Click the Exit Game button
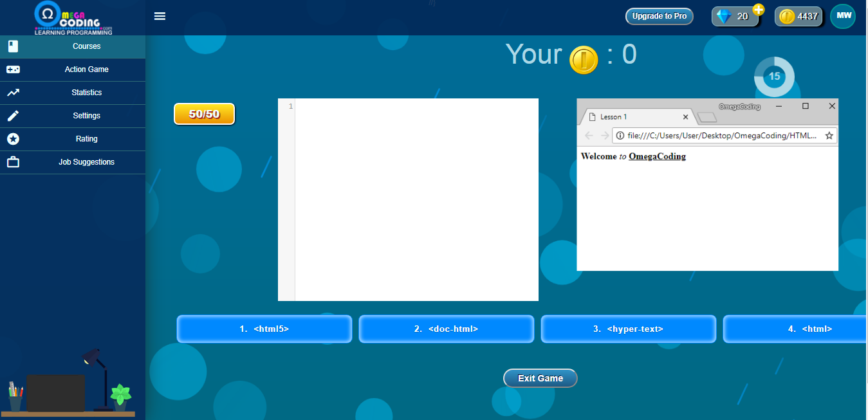 [540, 378]
